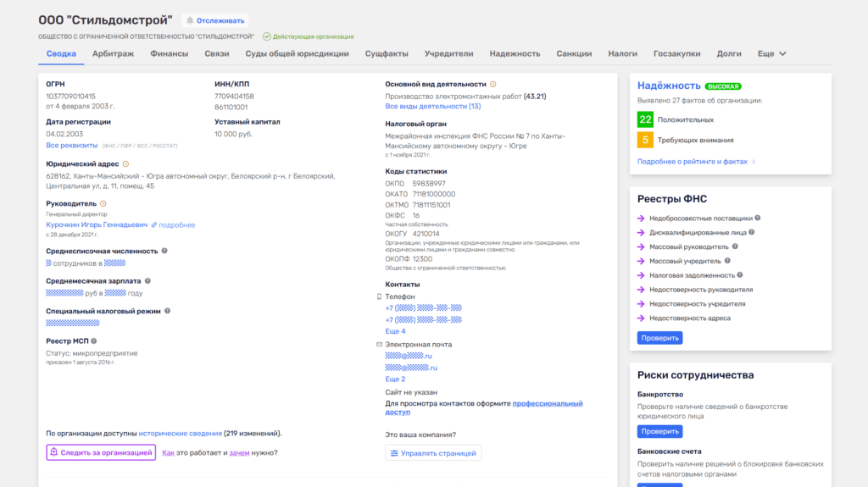Click the clock icon next to Руководитель

point(103,203)
